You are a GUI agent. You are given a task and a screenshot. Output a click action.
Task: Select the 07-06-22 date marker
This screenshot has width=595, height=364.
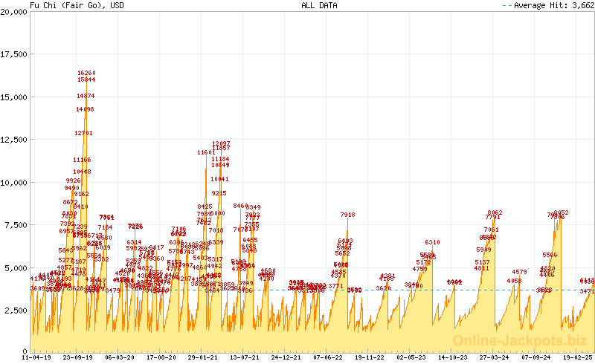coord(327,357)
